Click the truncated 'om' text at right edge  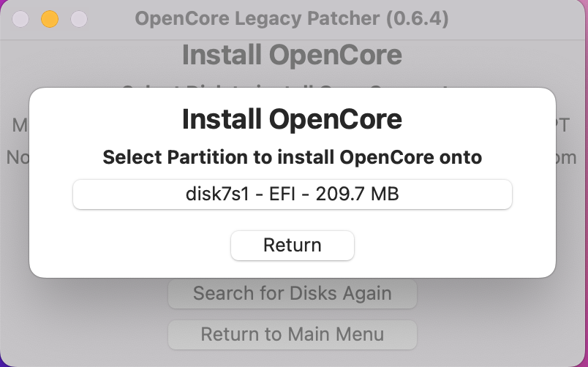tap(565, 157)
